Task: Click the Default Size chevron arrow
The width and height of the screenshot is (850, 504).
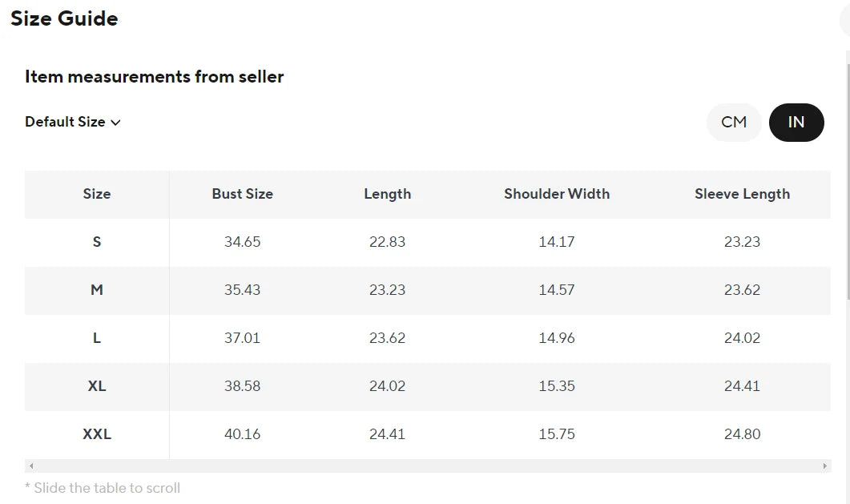Action: pyautogui.click(x=115, y=123)
